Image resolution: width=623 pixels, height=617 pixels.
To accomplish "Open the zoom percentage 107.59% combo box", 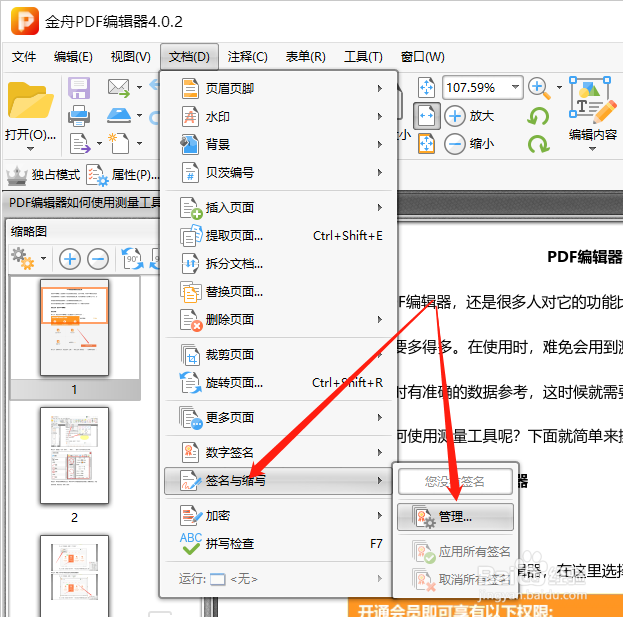I will 482,87.
